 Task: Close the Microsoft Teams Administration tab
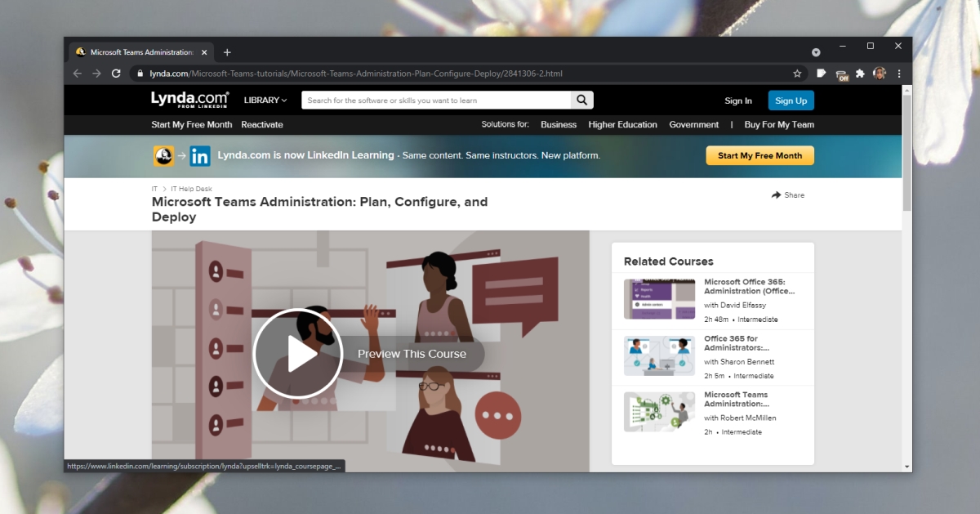coord(204,52)
